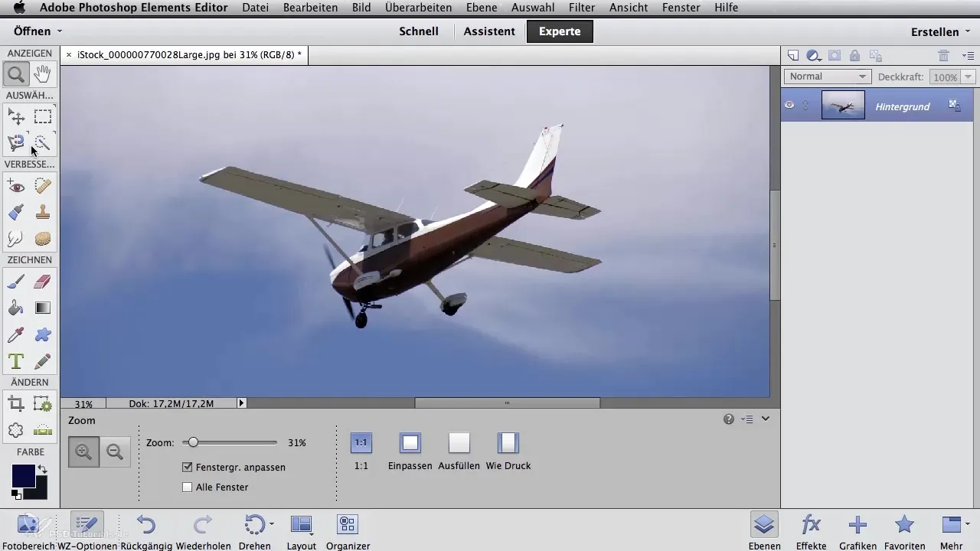
Task: Select the Quick Selection tool
Action: pos(43,142)
